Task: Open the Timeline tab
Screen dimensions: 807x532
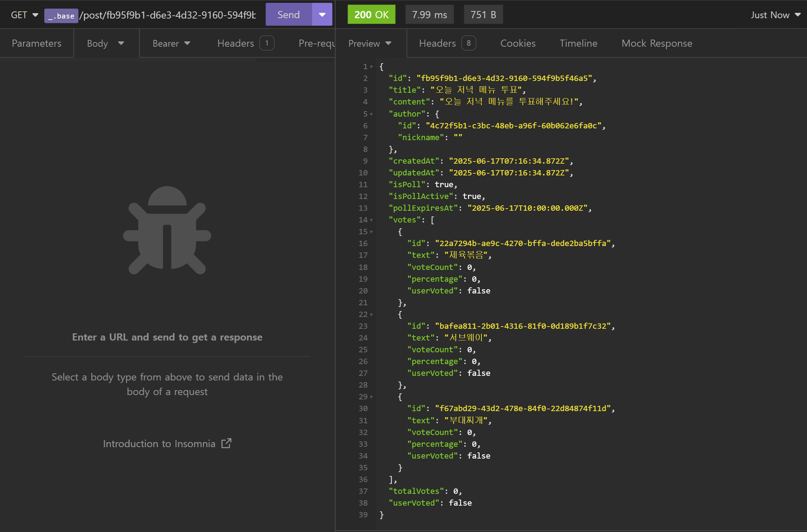Action: coord(578,43)
